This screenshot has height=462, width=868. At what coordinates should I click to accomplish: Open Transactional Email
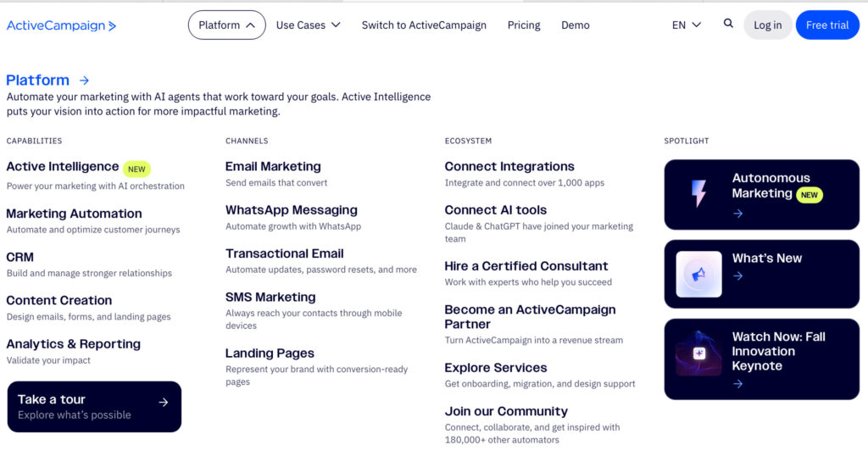tap(285, 253)
